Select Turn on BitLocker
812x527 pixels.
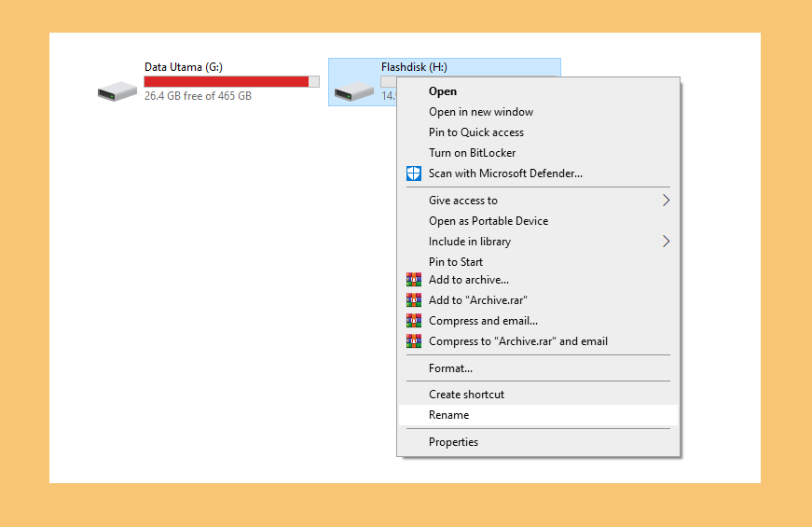click(x=538, y=153)
